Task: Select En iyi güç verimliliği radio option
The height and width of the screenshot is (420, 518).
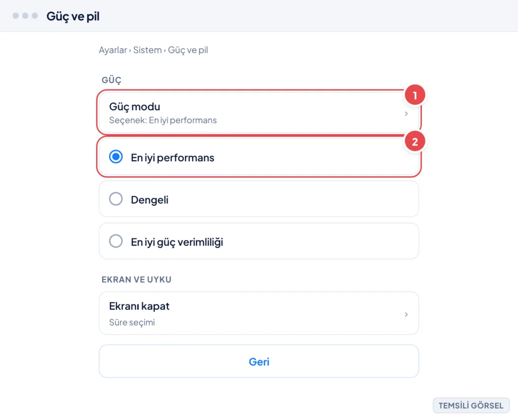Action: click(116, 242)
